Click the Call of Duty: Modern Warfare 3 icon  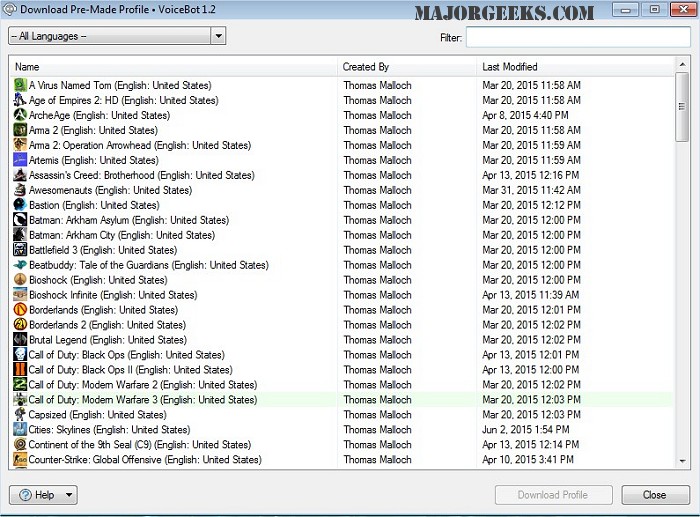coord(20,399)
